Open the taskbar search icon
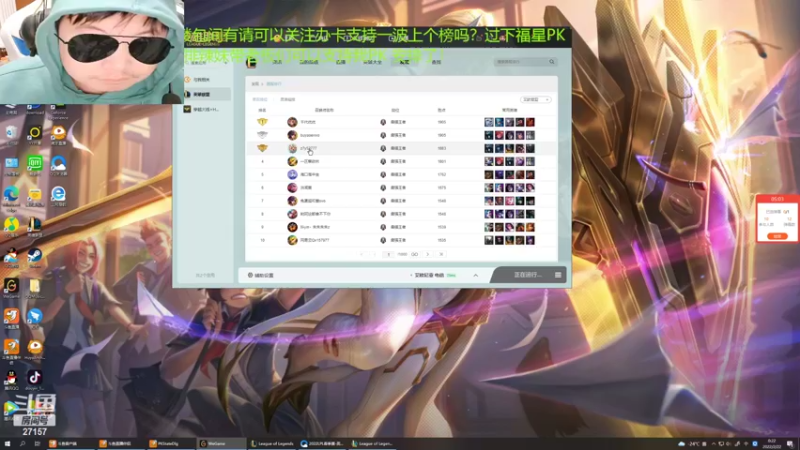Viewport: 800px width, 450px height. coord(22,444)
